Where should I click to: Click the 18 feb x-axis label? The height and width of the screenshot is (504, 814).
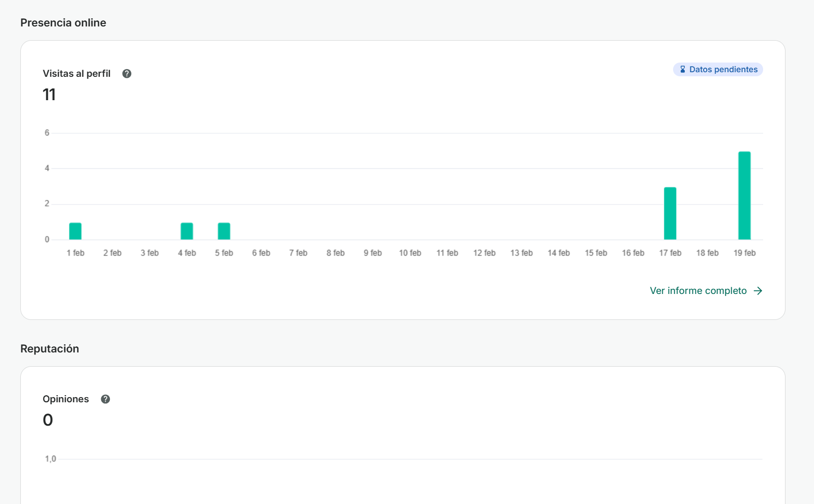pos(707,253)
